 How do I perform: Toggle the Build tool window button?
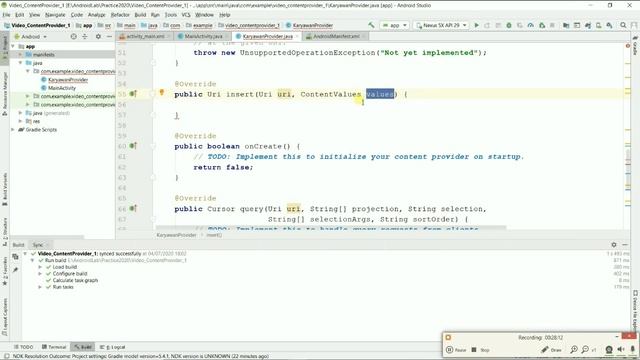point(83,347)
